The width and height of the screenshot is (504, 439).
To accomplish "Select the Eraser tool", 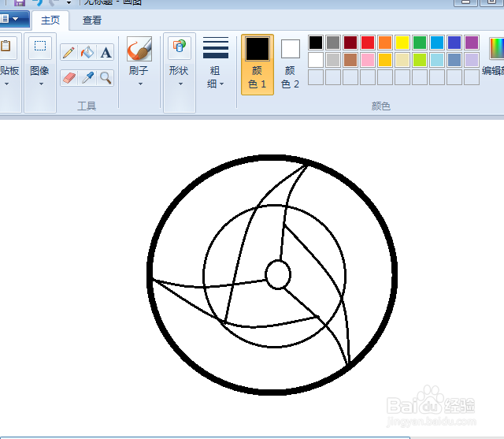I will [x=69, y=78].
